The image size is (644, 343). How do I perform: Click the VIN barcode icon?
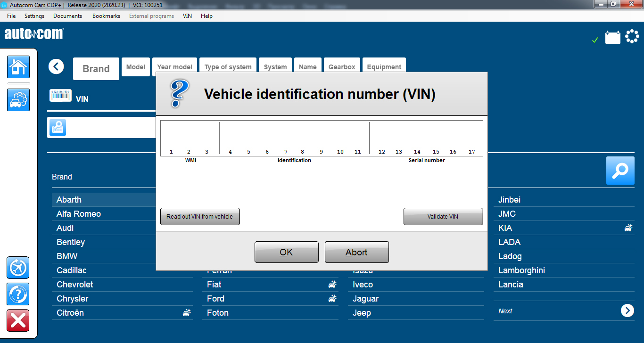click(x=60, y=95)
